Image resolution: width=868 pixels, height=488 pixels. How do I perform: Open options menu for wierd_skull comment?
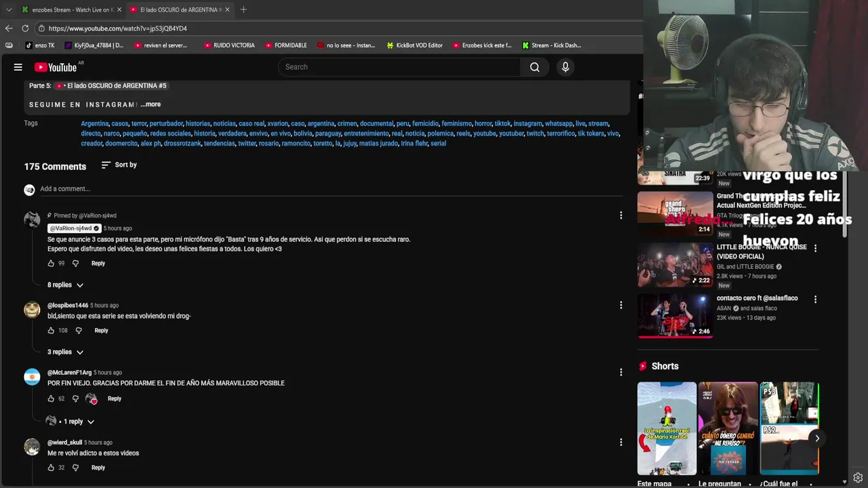(x=620, y=442)
